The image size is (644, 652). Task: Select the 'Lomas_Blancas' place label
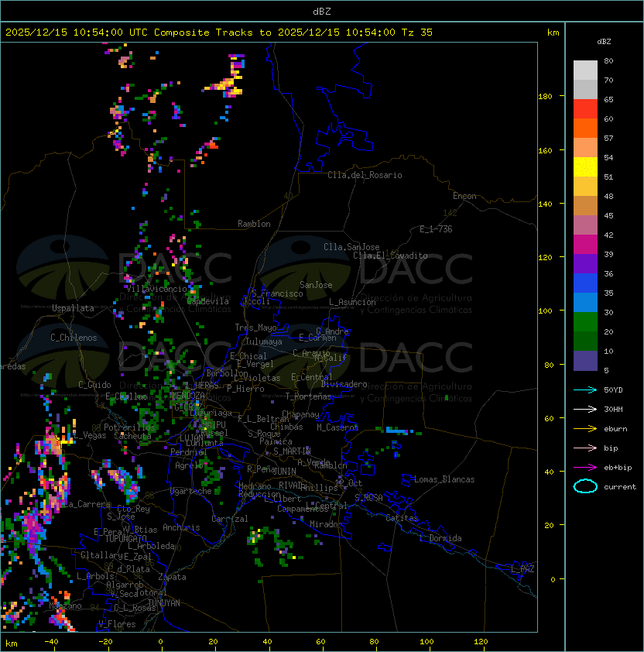444,479
